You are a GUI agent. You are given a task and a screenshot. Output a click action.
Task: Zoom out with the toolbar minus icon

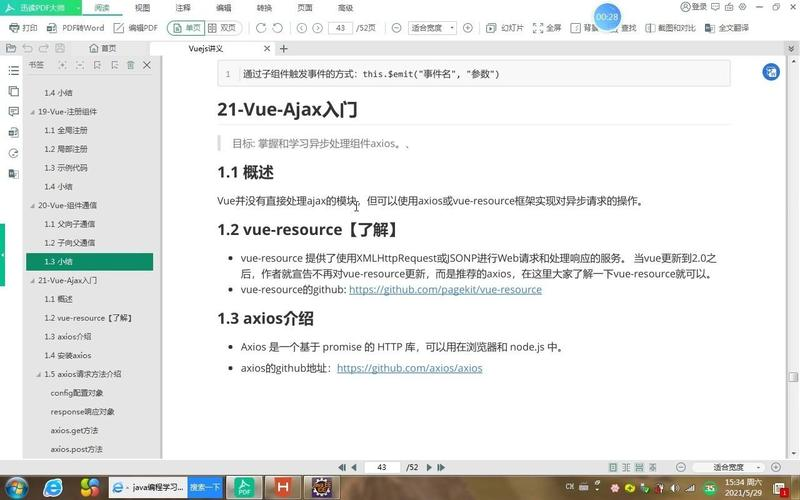point(396,28)
